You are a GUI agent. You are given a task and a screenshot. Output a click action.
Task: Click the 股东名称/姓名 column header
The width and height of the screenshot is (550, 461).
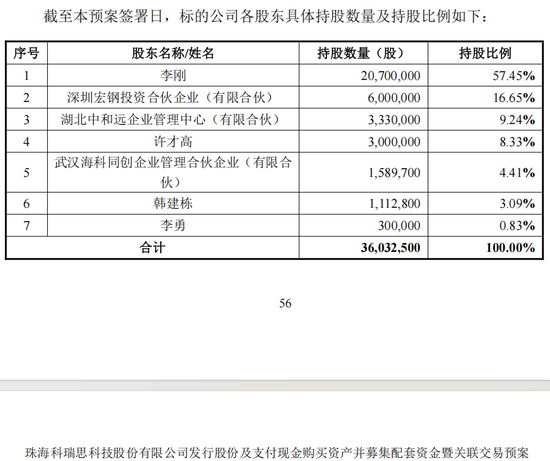[173, 53]
